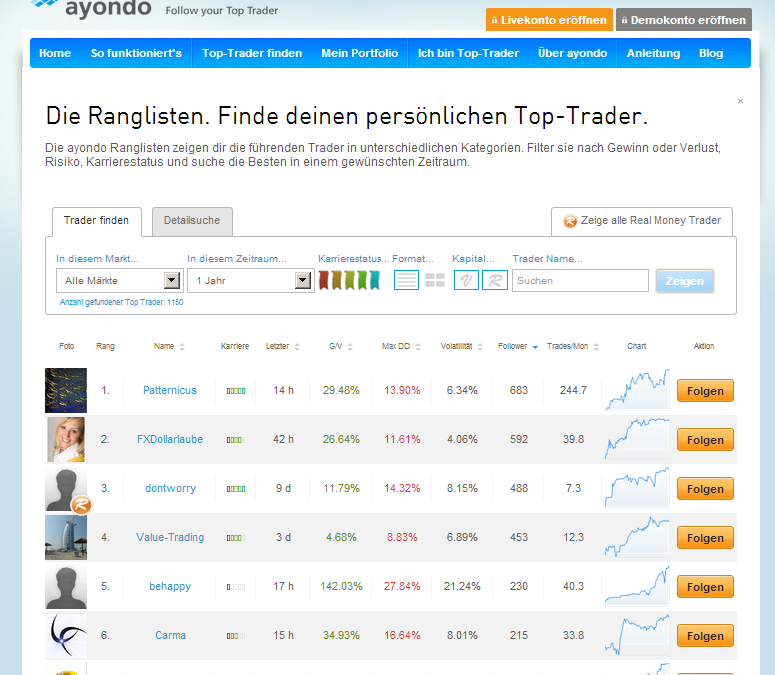775x675 pixels.
Task: Close the rankings intro panel with X
Action: tap(740, 101)
